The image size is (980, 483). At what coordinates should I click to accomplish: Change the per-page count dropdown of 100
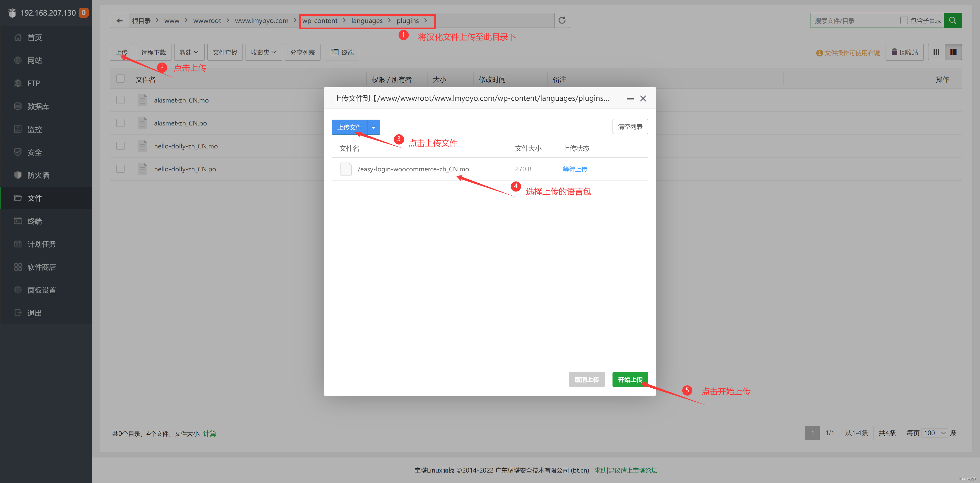[x=934, y=433]
